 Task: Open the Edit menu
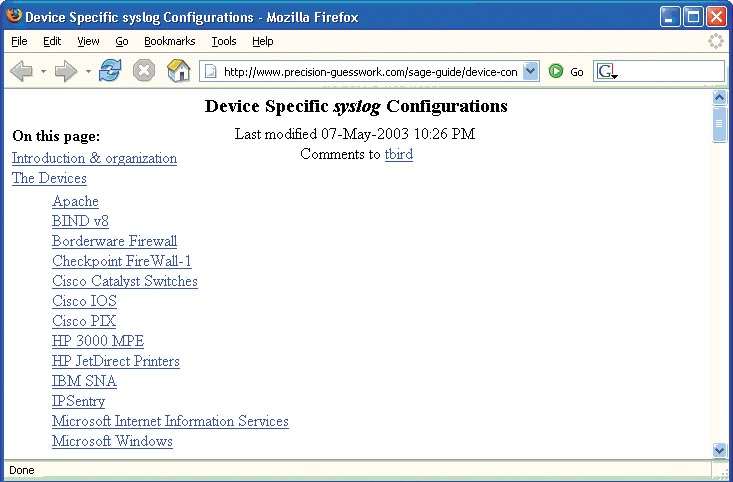52,41
